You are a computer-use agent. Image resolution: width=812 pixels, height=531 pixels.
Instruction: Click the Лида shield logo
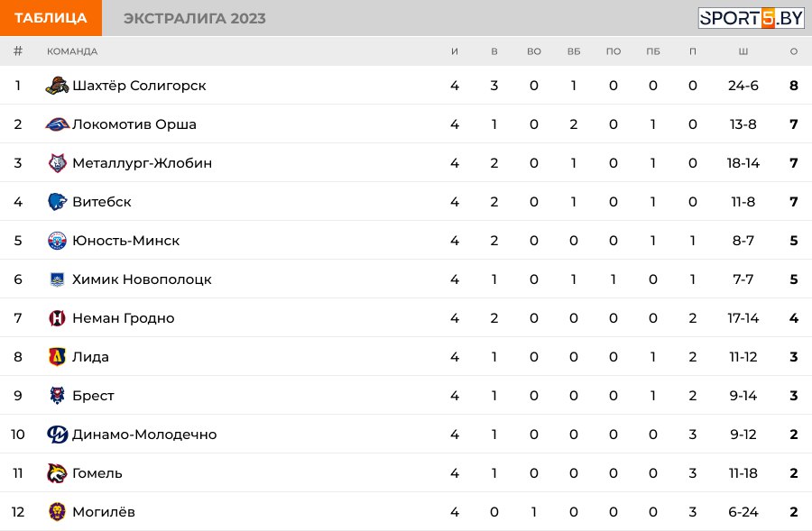58,357
